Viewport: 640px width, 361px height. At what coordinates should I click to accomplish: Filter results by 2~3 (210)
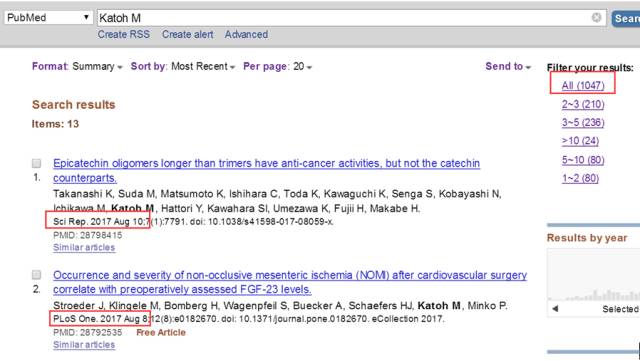click(x=582, y=104)
